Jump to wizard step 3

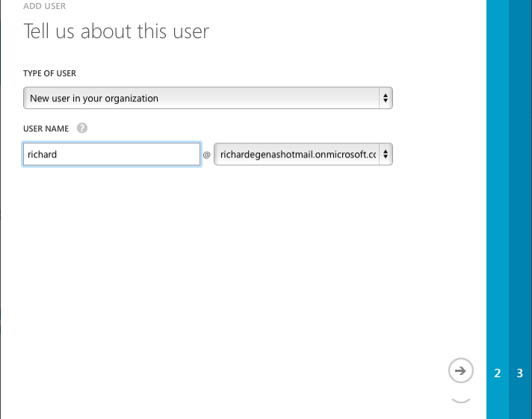point(520,373)
